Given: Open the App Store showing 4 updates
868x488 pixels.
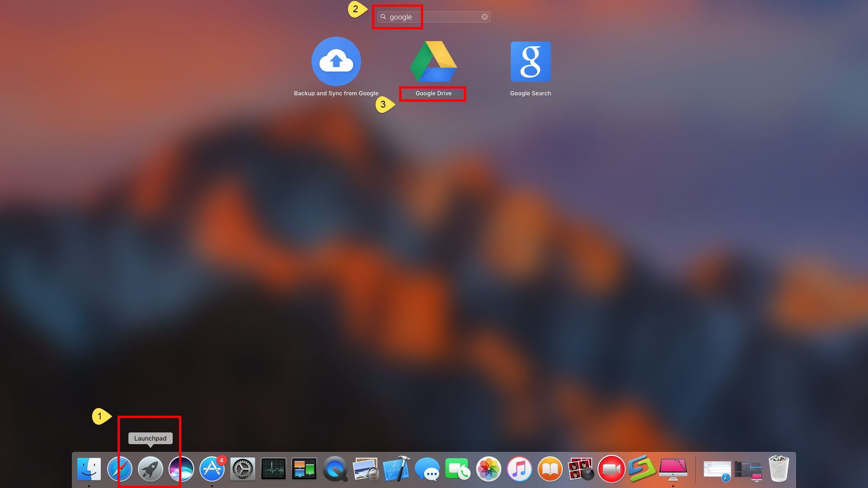Looking at the screenshot, I should (x=212, y=469).
